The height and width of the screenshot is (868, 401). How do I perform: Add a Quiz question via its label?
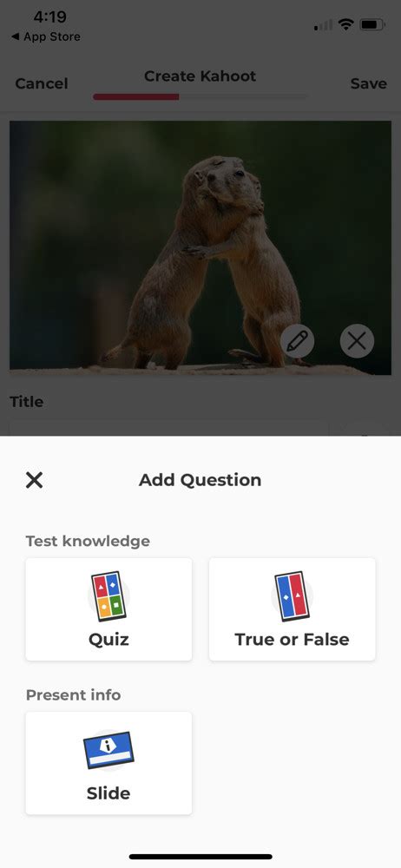(108, 640)
